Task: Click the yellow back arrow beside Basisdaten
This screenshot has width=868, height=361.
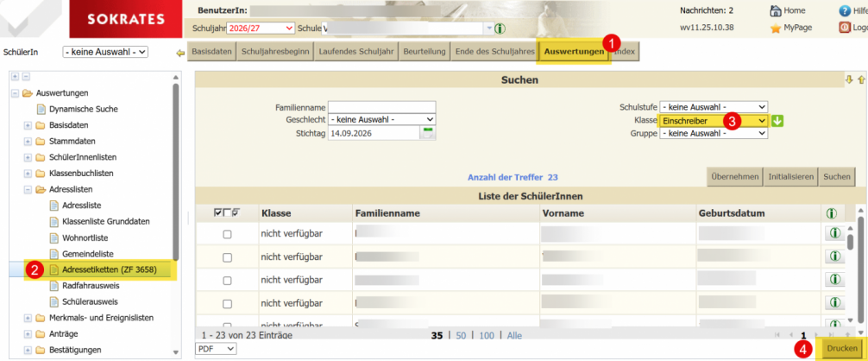Action: coord(180,54)
